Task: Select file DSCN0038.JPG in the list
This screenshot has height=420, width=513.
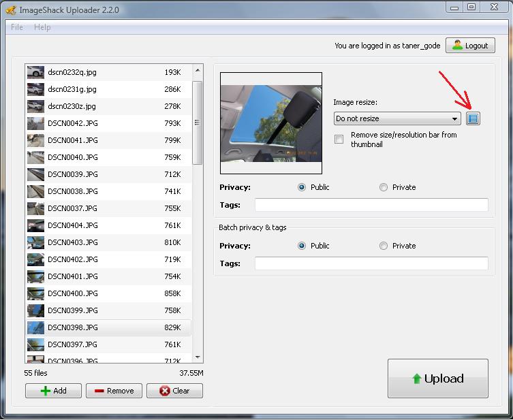Action: [x=108, y=191]
